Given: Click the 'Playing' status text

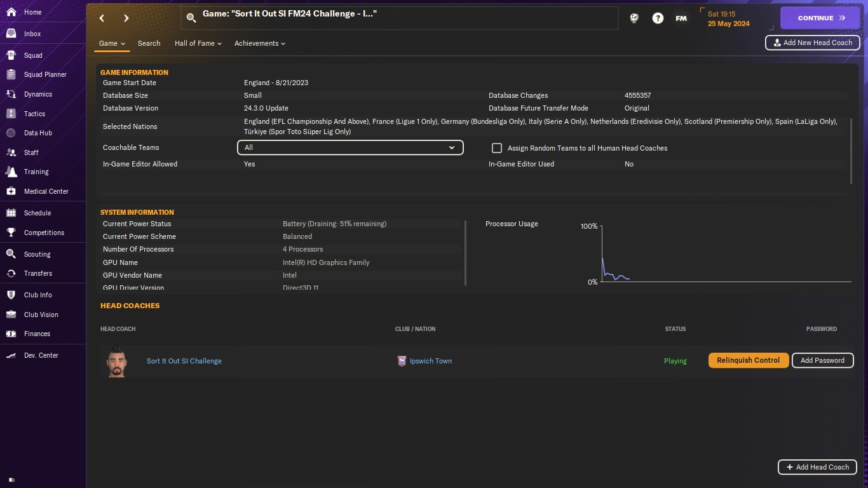Looking at the screenshot, I should pyautogui.click(x=675, y=361).
